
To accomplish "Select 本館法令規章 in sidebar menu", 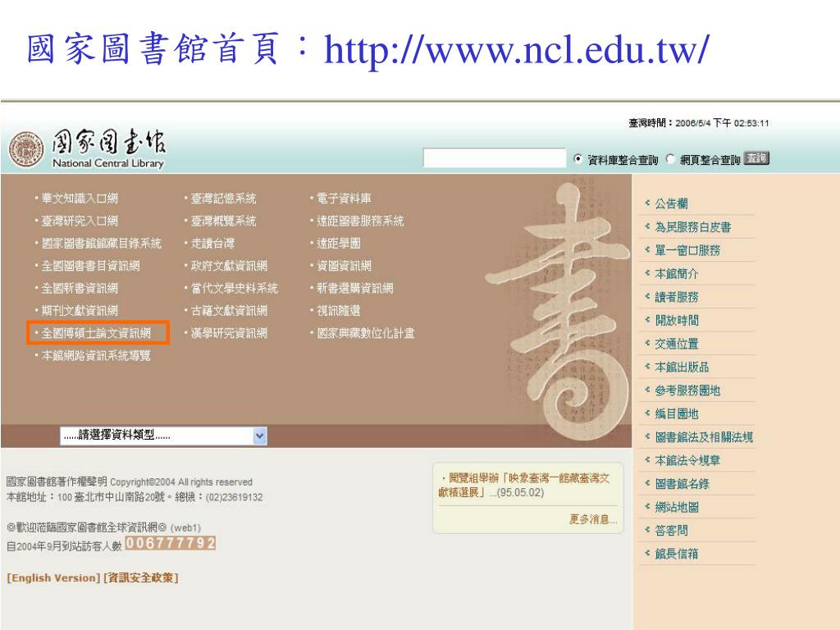I will (687, 460).
